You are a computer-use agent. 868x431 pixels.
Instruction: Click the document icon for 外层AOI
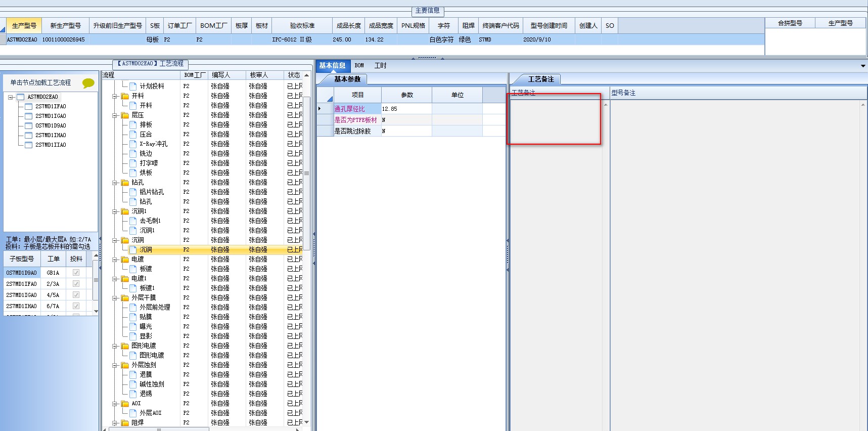[x=133, y=413]
